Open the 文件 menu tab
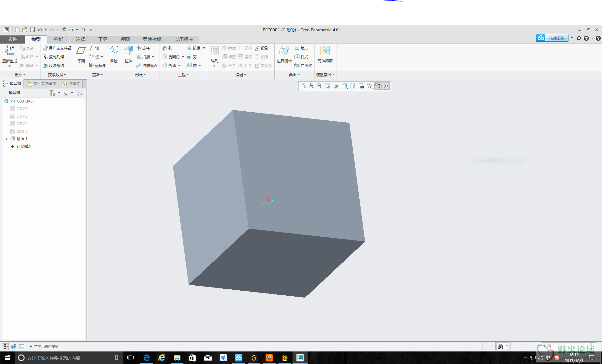Image resolution: width=602 pixels, height=364 pixels. (13, 39)
